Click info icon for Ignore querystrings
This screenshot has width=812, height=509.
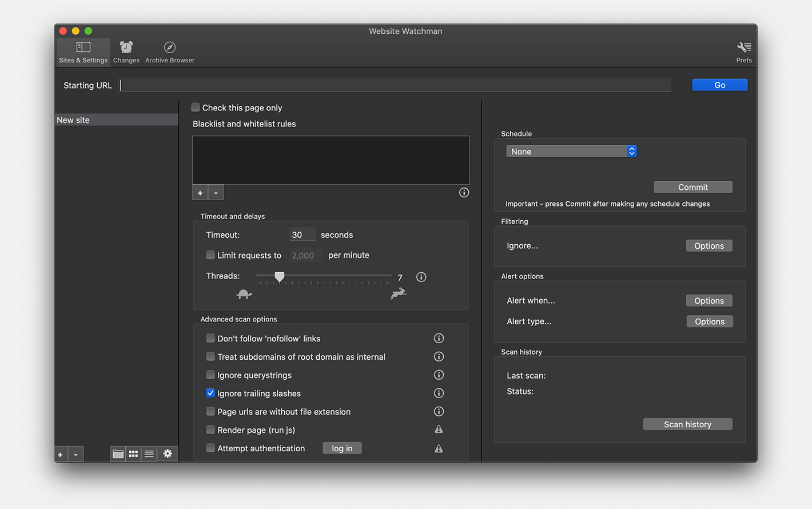[439, 375]
